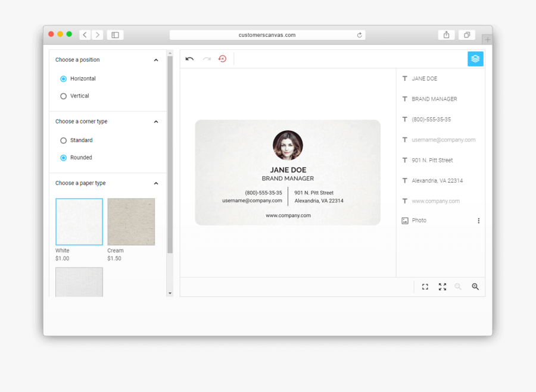This screenshot has width=536, height=392.
Task: Click BRAND MANAGER title on the card
Action: tap(288, 178)
